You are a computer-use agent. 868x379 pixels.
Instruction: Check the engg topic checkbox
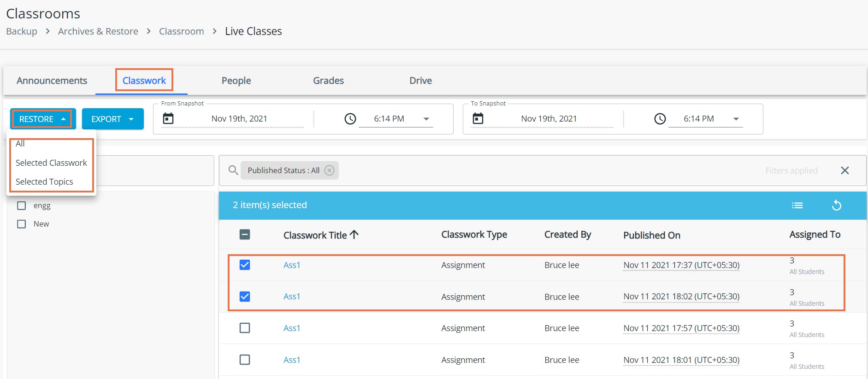22,205
